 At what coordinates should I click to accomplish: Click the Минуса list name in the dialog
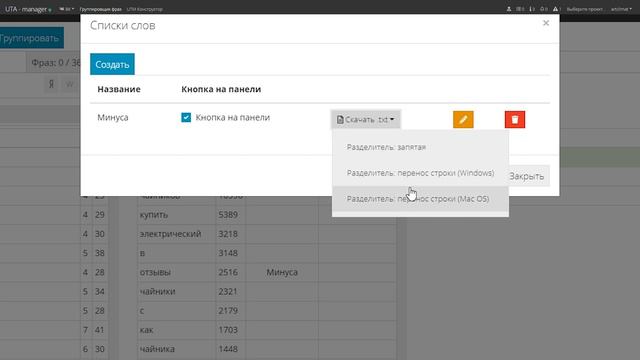pos(113,118)
